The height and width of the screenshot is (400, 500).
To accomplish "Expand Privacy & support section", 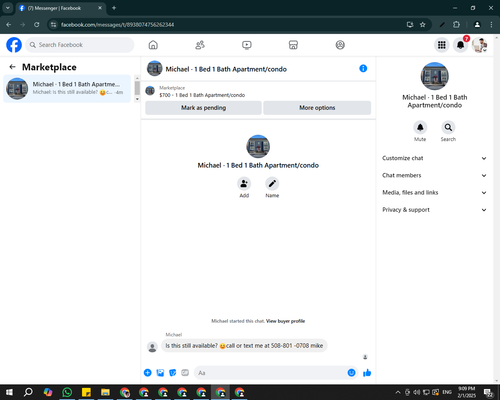I will (434, 210).
